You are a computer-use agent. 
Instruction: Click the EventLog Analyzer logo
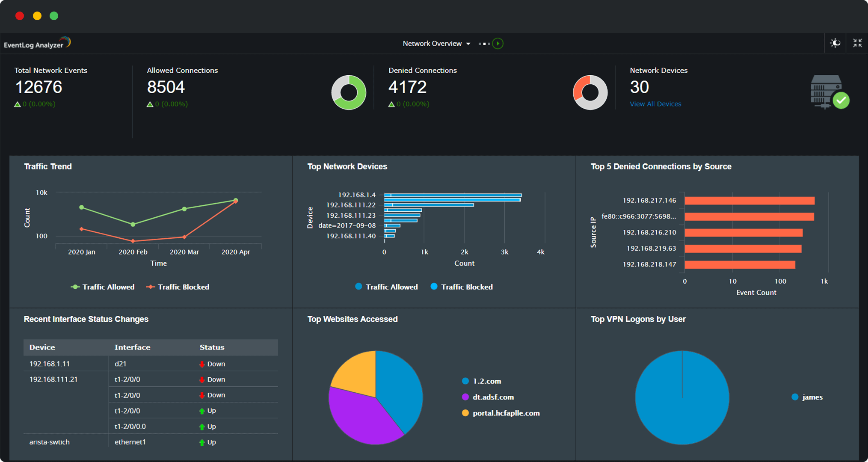coord(37,42)
